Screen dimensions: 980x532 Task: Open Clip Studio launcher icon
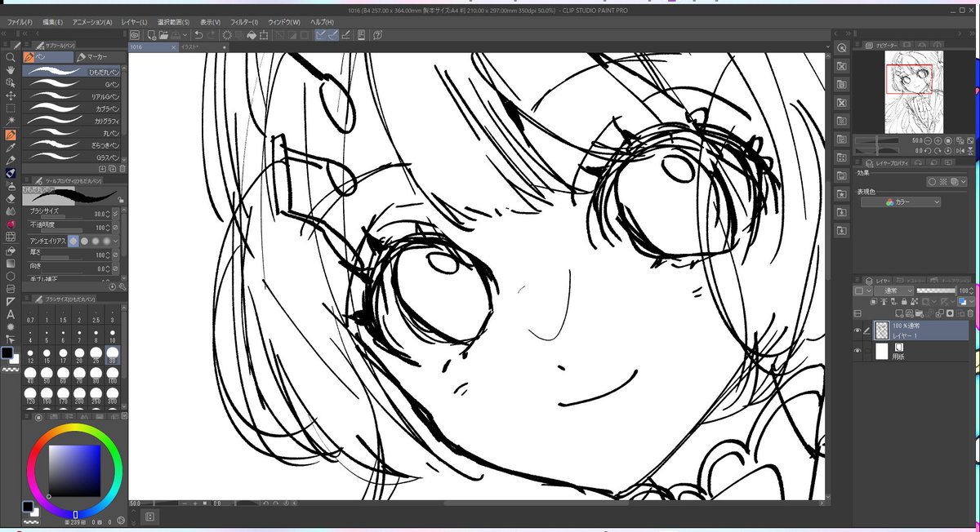click(x=134, y=35)
